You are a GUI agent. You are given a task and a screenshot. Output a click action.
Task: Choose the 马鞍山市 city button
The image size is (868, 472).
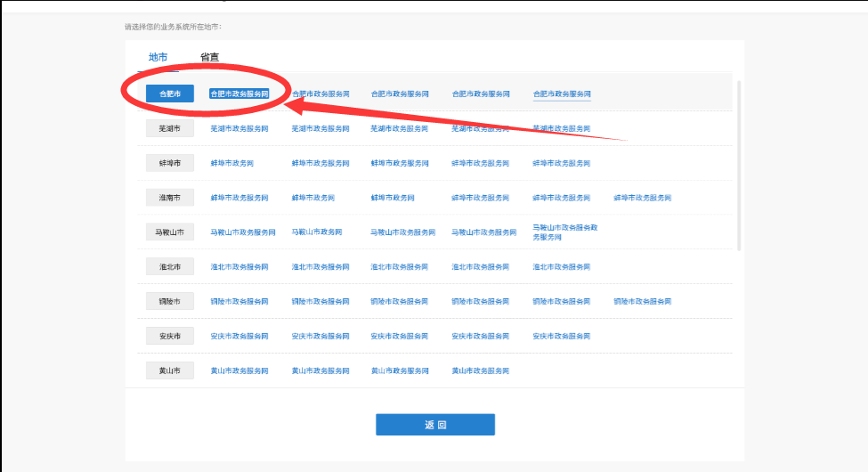tap(169, 232)
